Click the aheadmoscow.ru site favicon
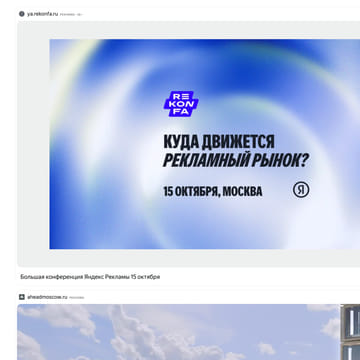Screen dimensions: 360x360 (22, 297)
